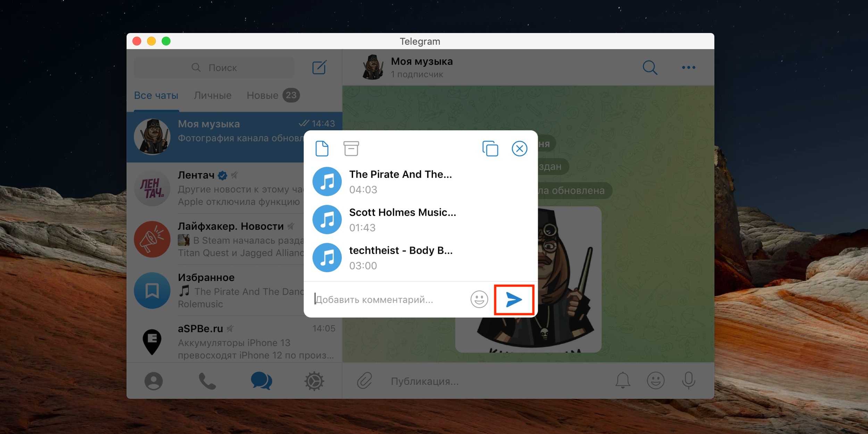
Task: Focus the "Добавить комментарий..." field
Action: coord(389,300)
